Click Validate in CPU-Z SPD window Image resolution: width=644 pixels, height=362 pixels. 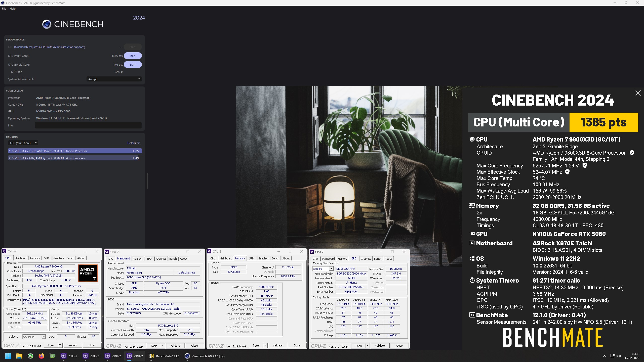(380, 346)
